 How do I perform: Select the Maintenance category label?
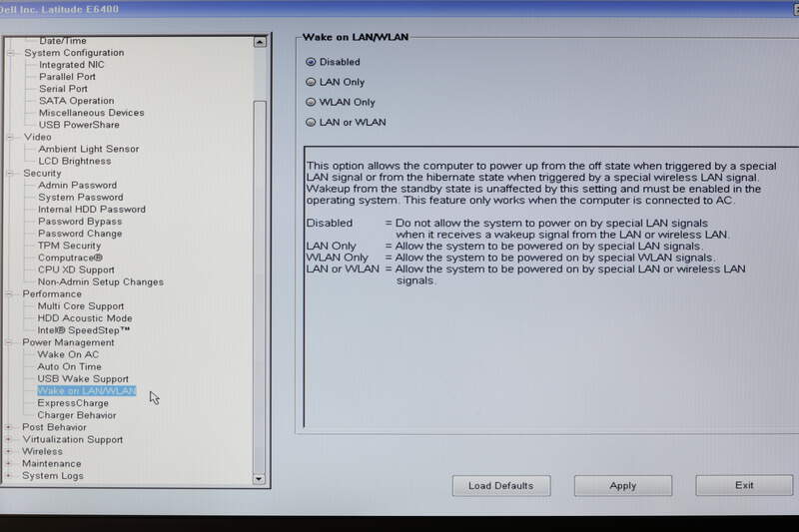(52, 464)
